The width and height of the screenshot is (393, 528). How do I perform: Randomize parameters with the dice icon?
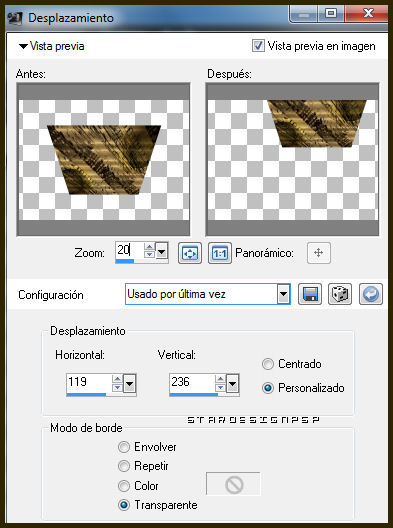click(x=340, y=294)
